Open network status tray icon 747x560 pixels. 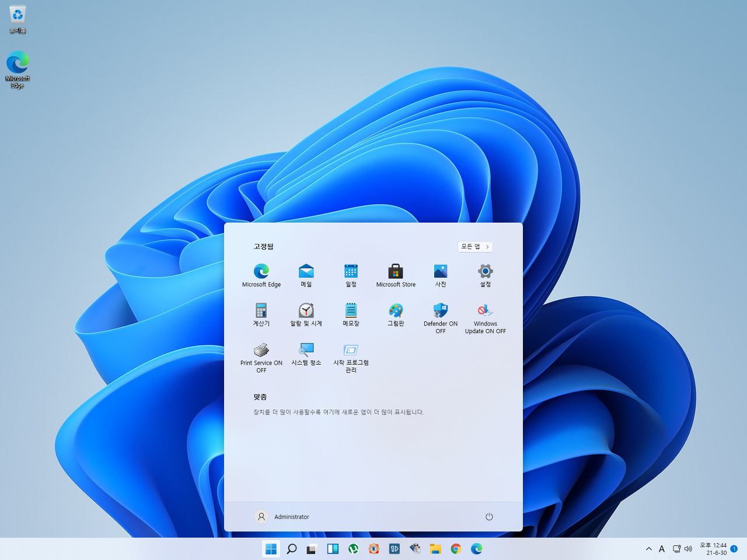[x=676, y=549]
